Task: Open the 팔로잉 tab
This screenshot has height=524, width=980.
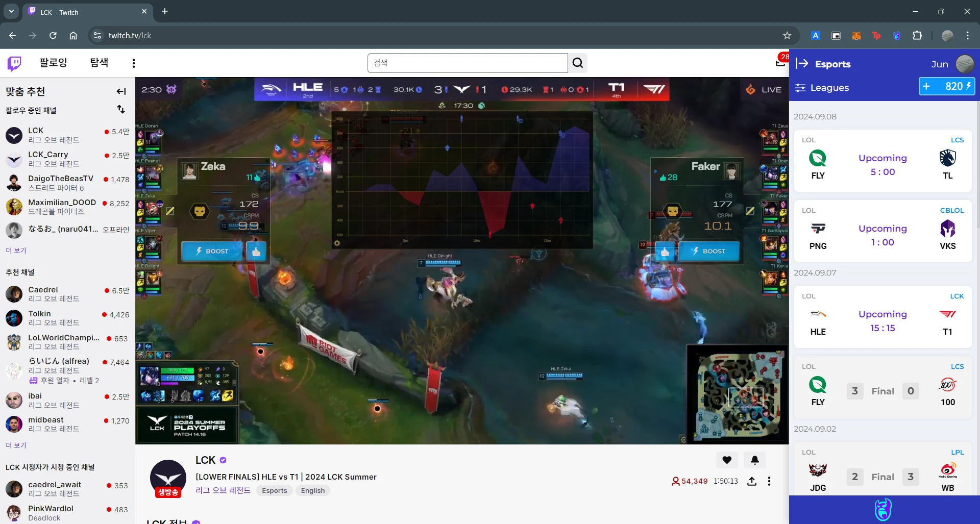Action: 54,63
